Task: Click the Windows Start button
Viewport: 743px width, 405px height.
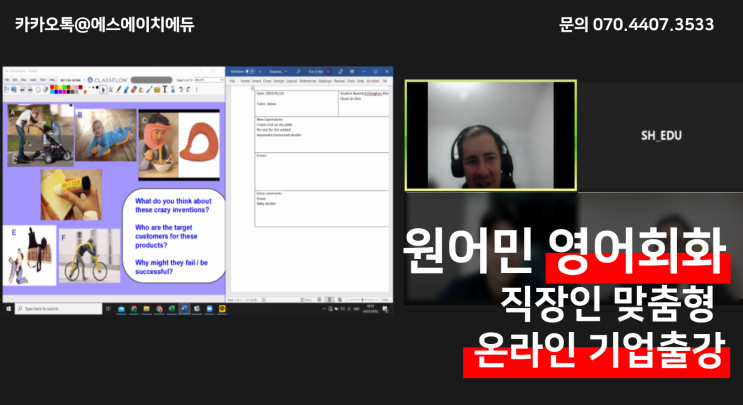Action: coord(8,308)
